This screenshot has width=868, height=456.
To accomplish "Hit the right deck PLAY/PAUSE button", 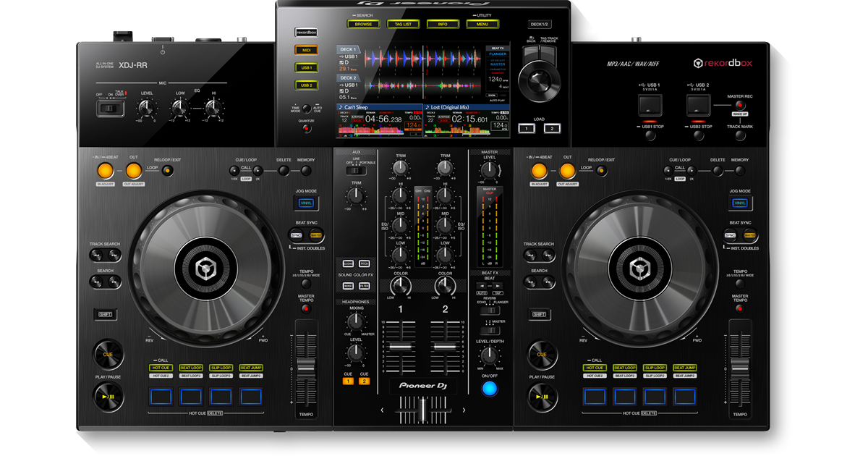I will click(542, 397).
